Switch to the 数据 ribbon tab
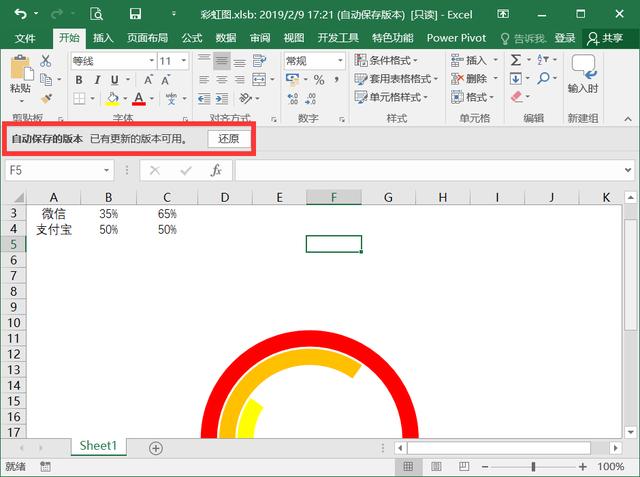The width and height of the screenshot is (640, 477). coord(226,38)
